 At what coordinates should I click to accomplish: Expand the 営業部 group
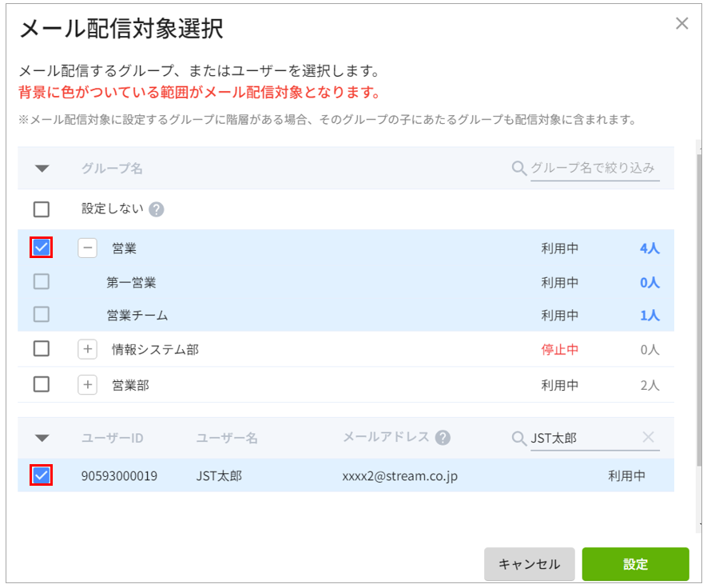[87, 385]
